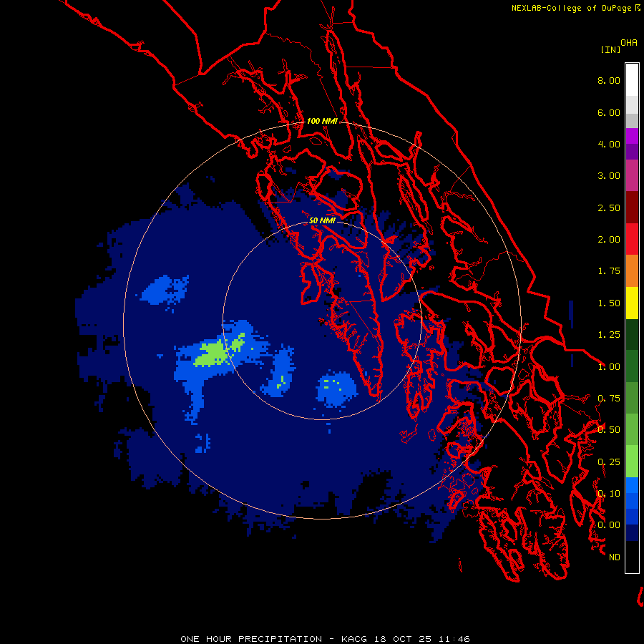Select the darkest green swatch beside 1.25

tap(632, 334)
